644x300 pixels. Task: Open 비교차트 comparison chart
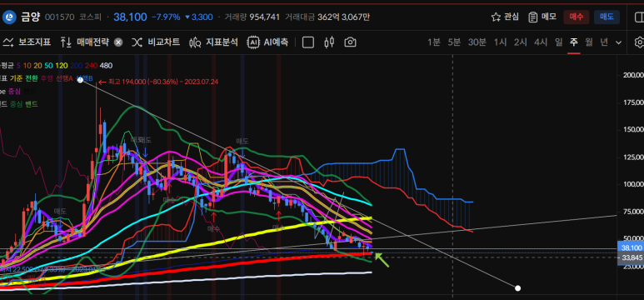click(155, 42)
